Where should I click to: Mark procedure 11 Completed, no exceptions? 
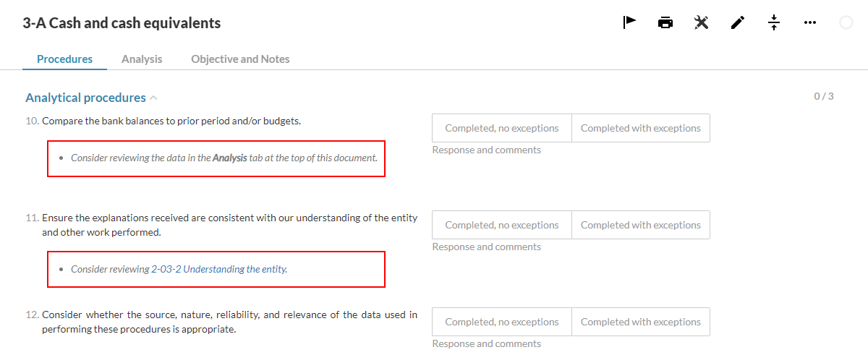click(x=502, y=225)
